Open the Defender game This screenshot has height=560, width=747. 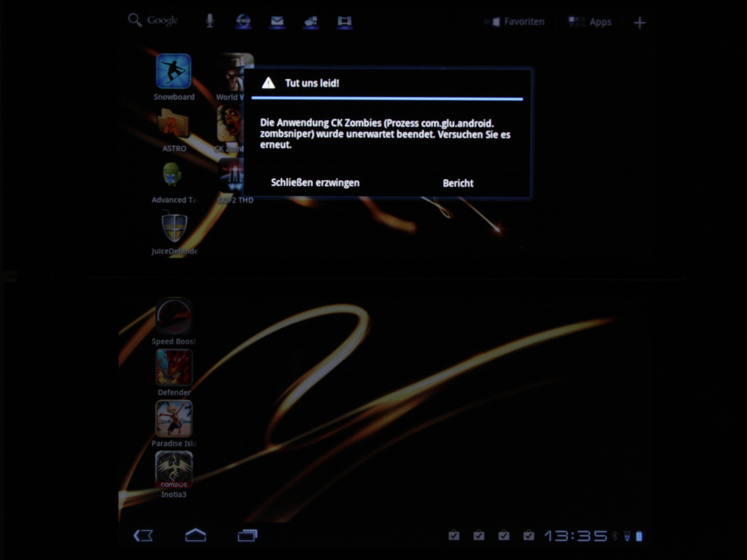click(174, 373)
